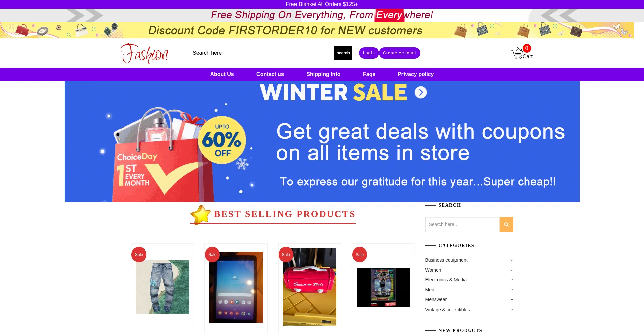Click the orange sidebar search magnifier button
The height and width of the screenshot is (333, 644).
click(506, 224)
